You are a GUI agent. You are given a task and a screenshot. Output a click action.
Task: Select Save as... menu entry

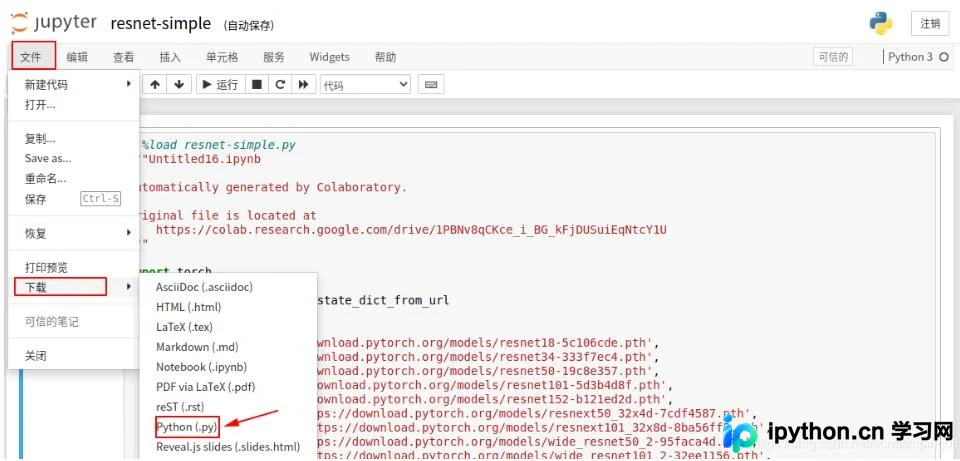coord(73,159)
